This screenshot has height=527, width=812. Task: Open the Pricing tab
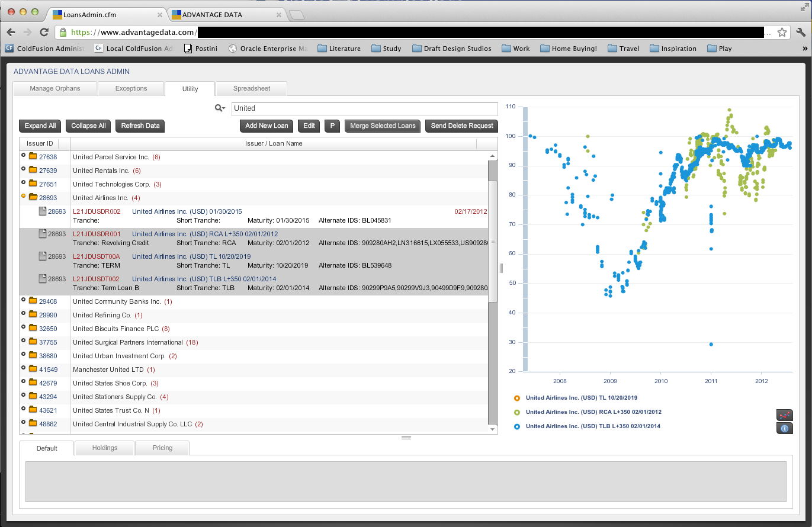coord(162,448)
